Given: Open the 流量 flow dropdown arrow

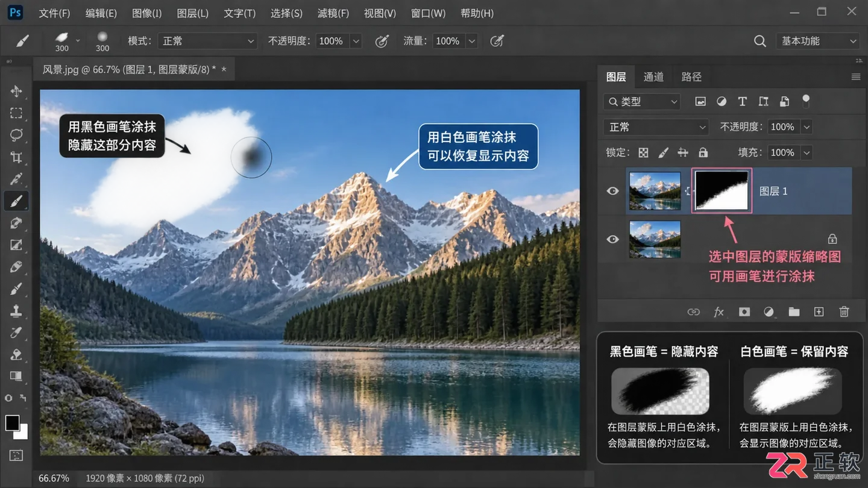Looking at the screenshot, I should pos(472,41).
